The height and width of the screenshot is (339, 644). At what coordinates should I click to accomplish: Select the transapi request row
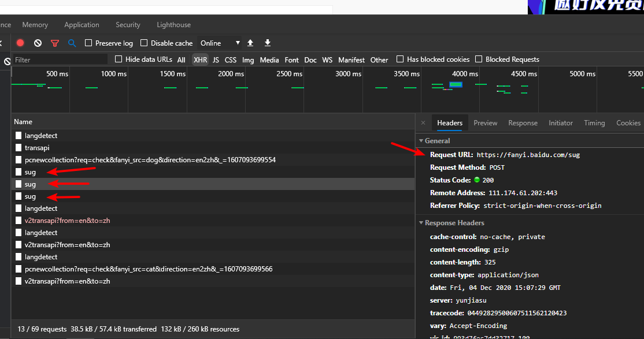pos(213,148)
